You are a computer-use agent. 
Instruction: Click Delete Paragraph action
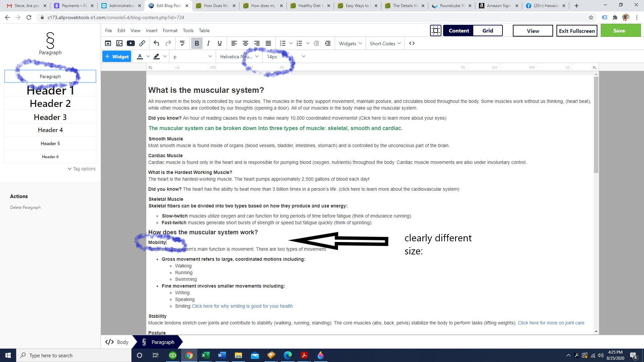pos(25,207)
